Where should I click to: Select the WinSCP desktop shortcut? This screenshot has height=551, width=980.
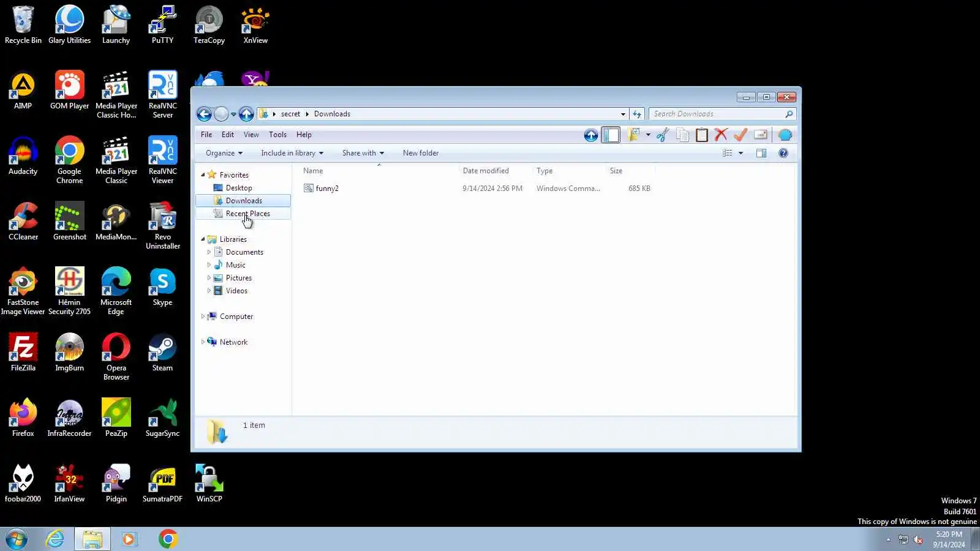pos(209,484)
